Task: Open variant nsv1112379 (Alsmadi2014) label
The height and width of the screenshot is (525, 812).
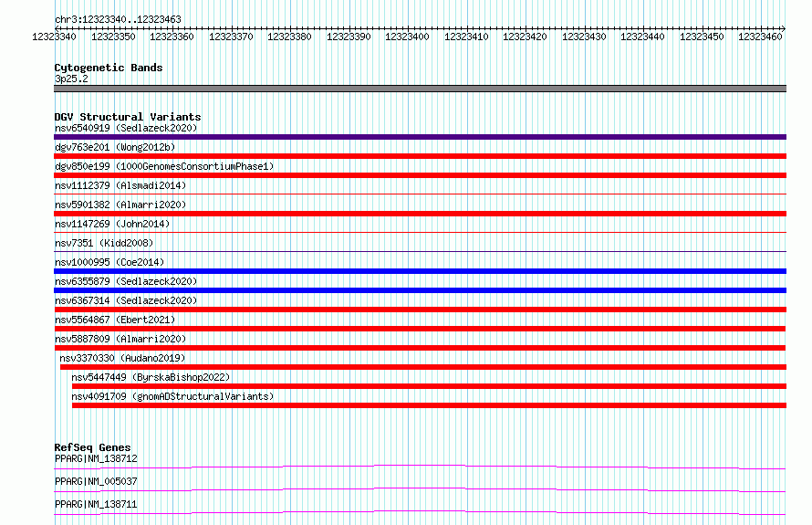Action: tap(120, 185)
